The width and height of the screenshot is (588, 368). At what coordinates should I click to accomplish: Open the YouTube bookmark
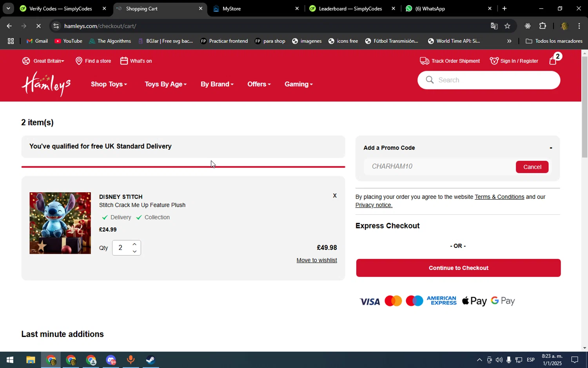click(x=68, y=41)
